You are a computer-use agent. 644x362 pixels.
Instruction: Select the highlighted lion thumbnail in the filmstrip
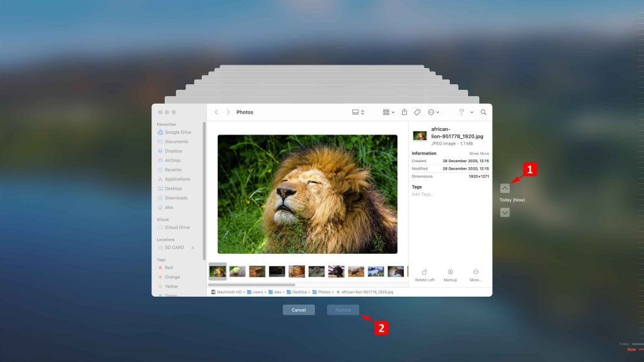pos(218,271)
